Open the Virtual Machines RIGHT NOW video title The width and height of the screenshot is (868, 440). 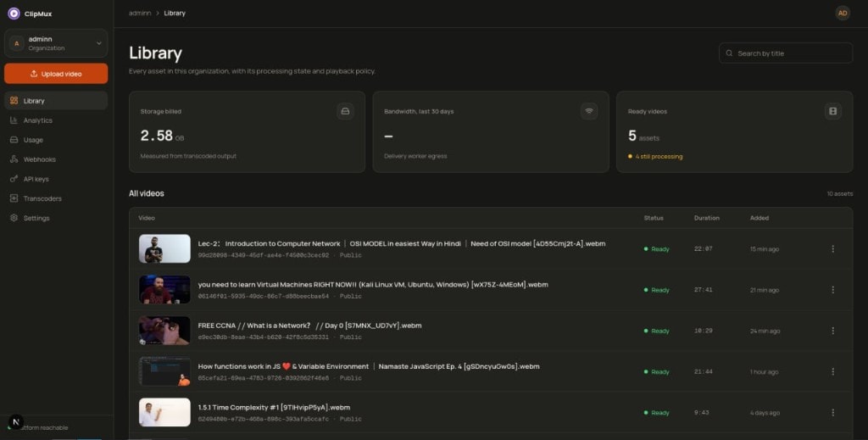point(373,285)
